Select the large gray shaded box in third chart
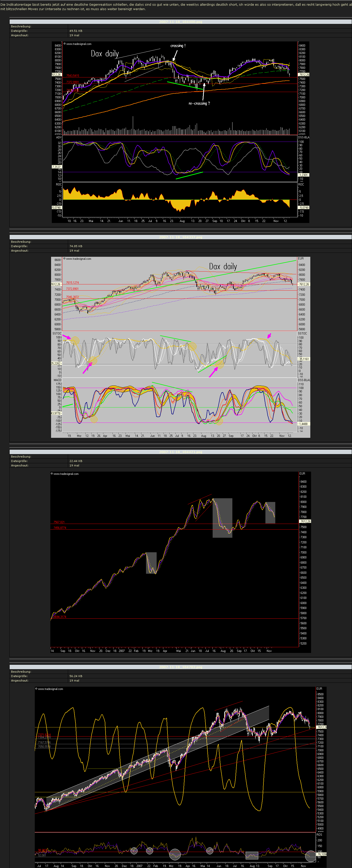 [x=222, y=518]
